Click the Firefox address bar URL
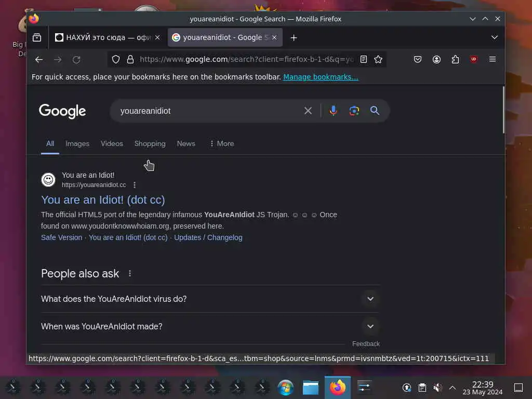The width and height of the screenshot is (532, 399). click(246, 59)
